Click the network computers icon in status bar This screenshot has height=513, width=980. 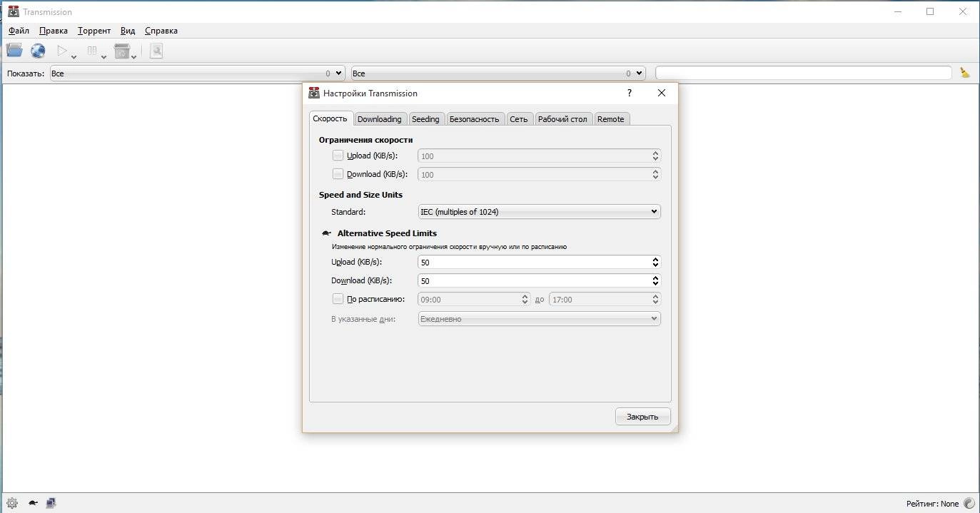click(x=51, y=503)
